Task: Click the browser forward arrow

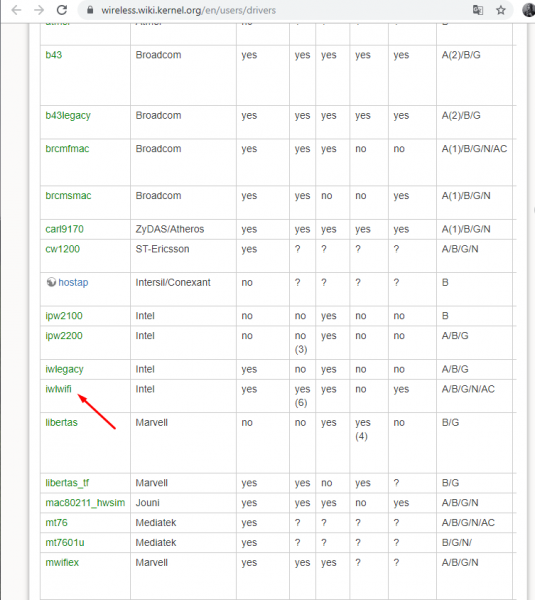Action: (39, 10)
